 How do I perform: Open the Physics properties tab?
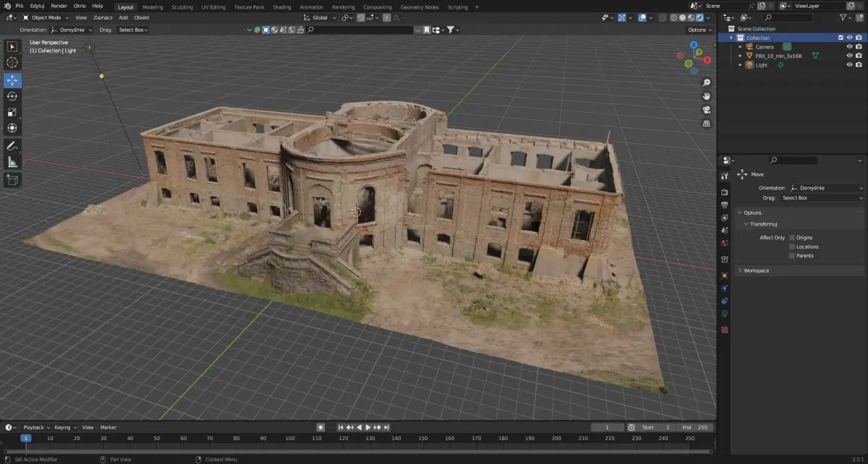point(724,288)
